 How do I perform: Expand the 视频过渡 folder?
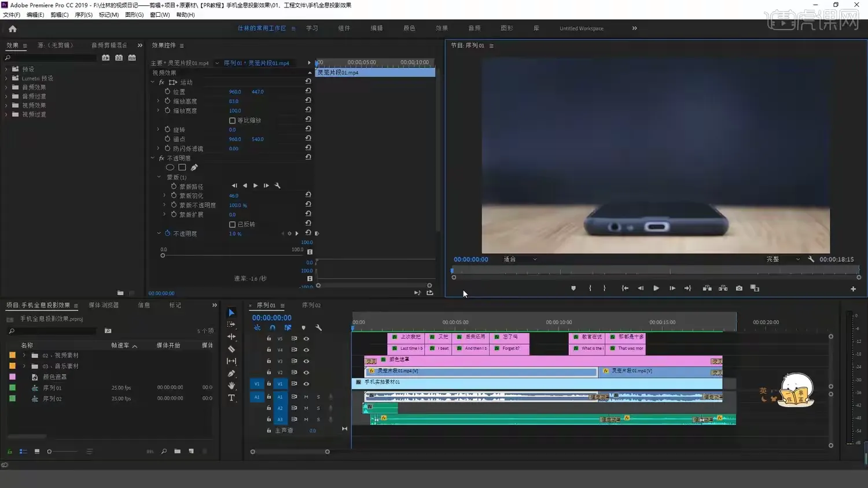[x=6, y=114]
